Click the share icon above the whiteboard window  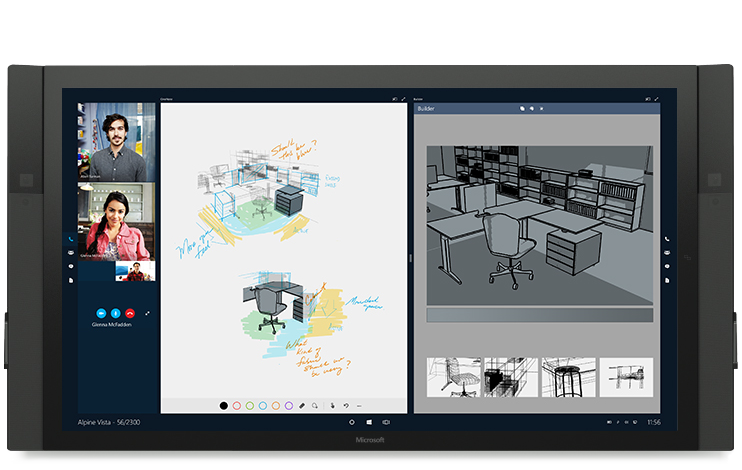point(395,99)
